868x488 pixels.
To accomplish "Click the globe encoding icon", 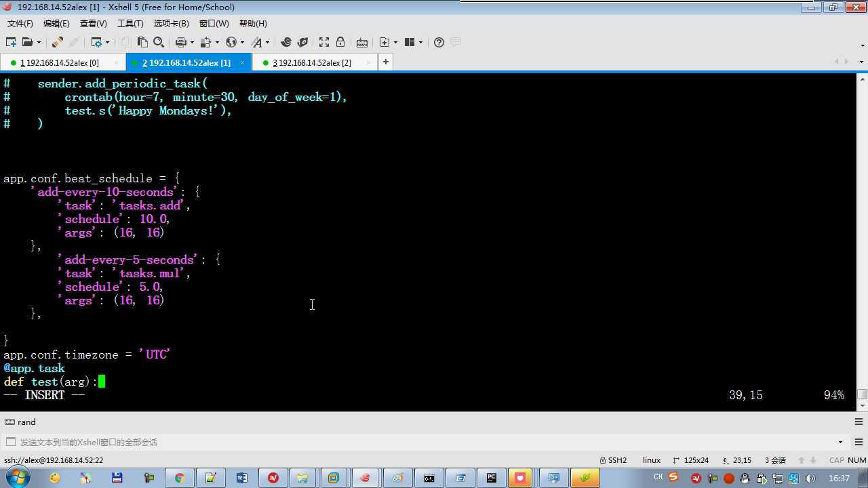I will [x=231, y=42].
